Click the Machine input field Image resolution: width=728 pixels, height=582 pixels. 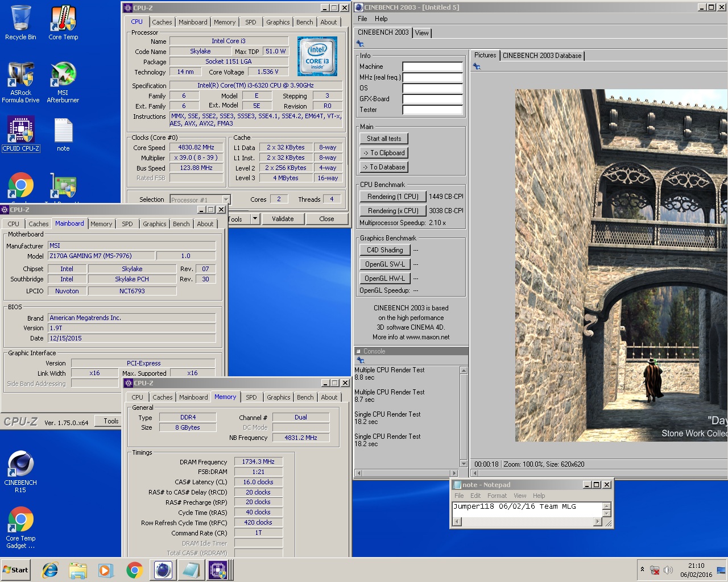432,66
